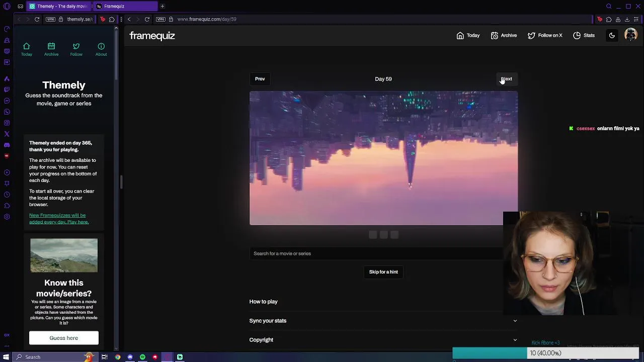Switch to the Themely browser tab
Image resolution: width=644 pixels, height=362 pixels.
tap(58, 6)
